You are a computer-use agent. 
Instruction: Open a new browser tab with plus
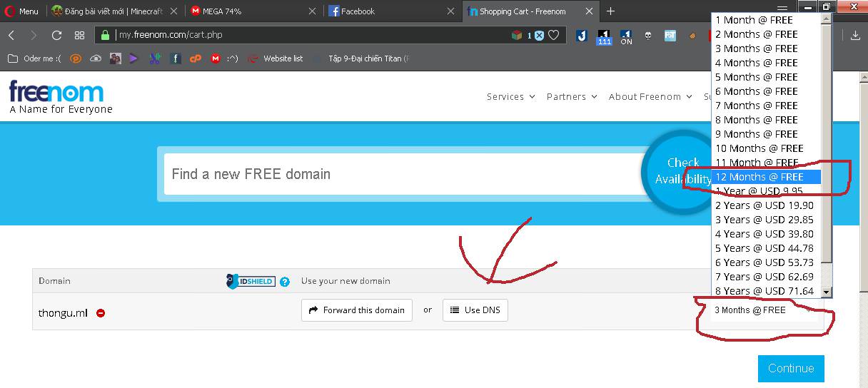click(x=610, y=11)
